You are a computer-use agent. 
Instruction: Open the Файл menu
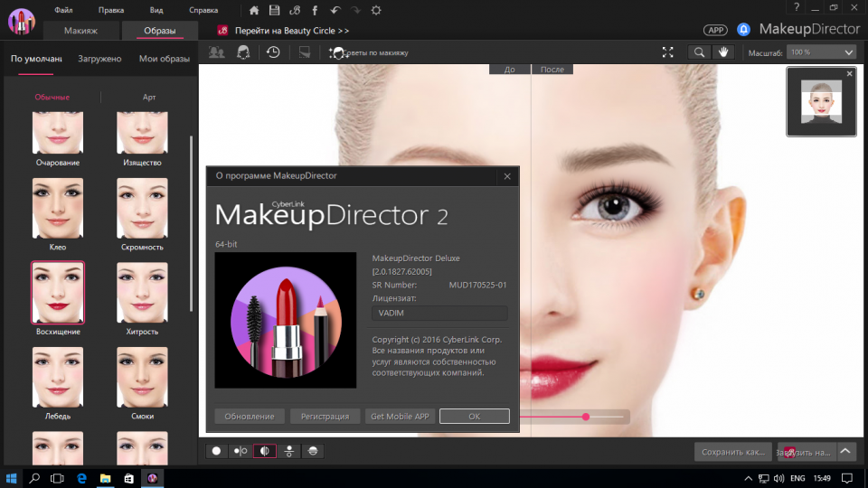tap(63, 10)
